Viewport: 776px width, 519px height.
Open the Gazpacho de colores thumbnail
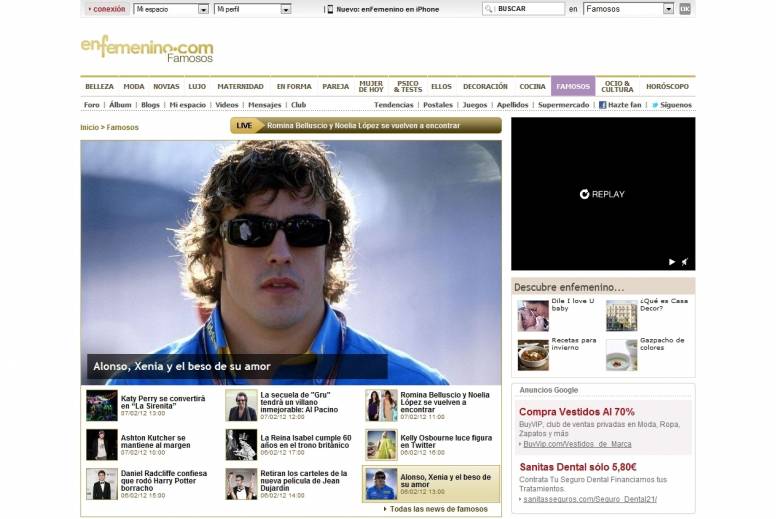(621, 354)
